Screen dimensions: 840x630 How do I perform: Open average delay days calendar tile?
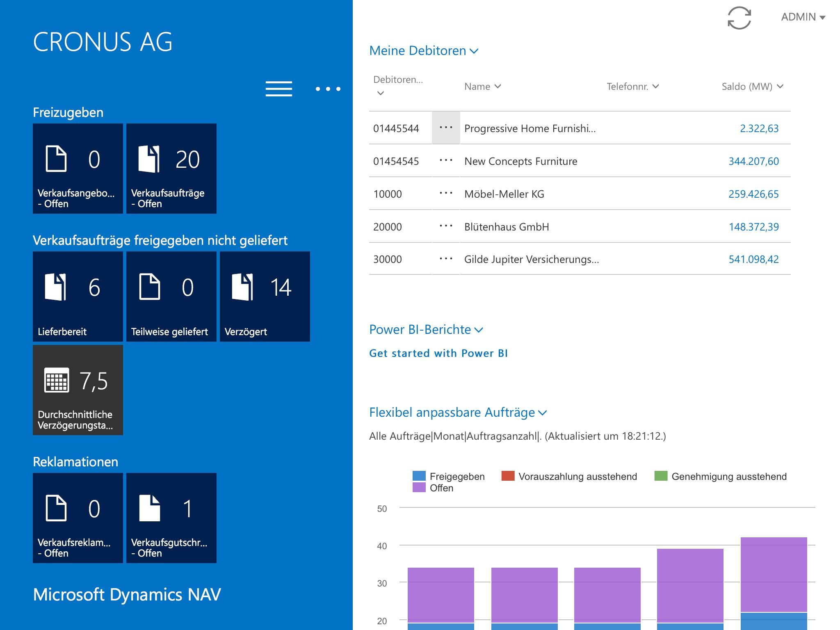tap(78, 390)
